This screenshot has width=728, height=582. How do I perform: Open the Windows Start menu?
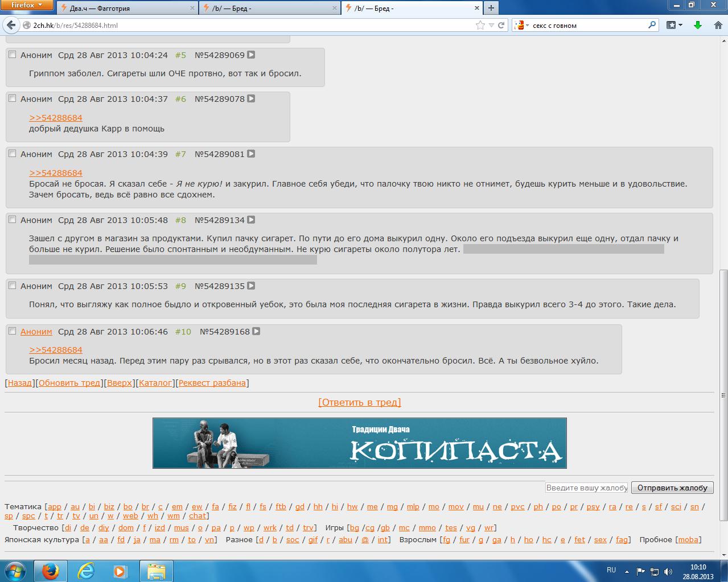pyautogui.click(x=15, y=571)
